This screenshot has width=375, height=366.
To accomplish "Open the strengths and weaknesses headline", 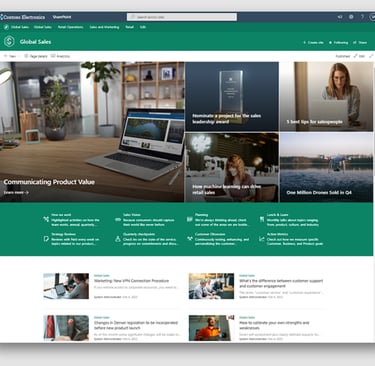I will tap(274, 325).
